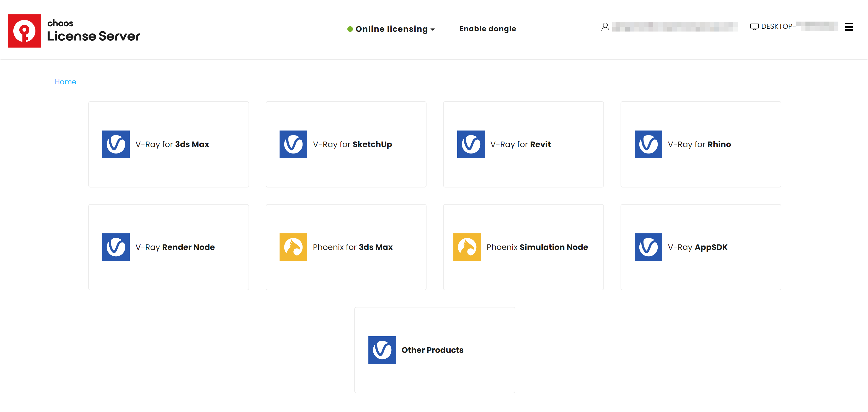
Task: Open the hamburger menu
Action: click(x=848, y=27)
